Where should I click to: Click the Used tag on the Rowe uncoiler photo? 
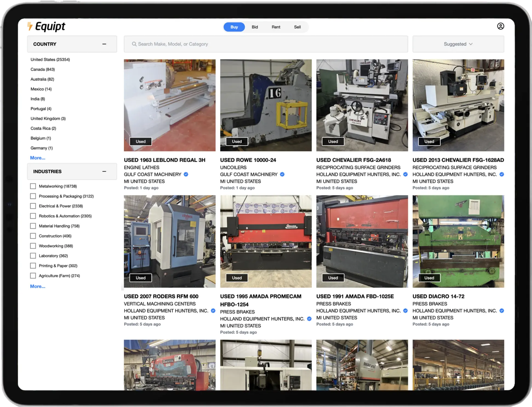237,141
